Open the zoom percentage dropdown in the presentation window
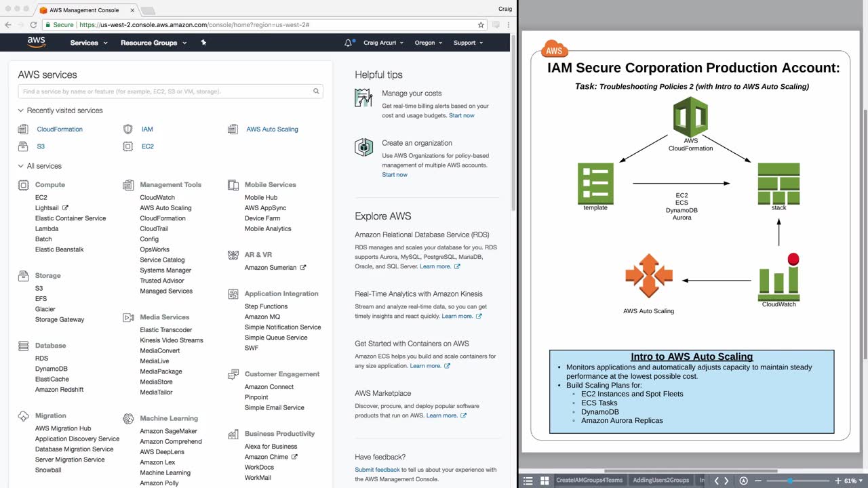Image resolution: width=868 pixels, height=488 pixels. pyautogui.click(x=854, y=481)
